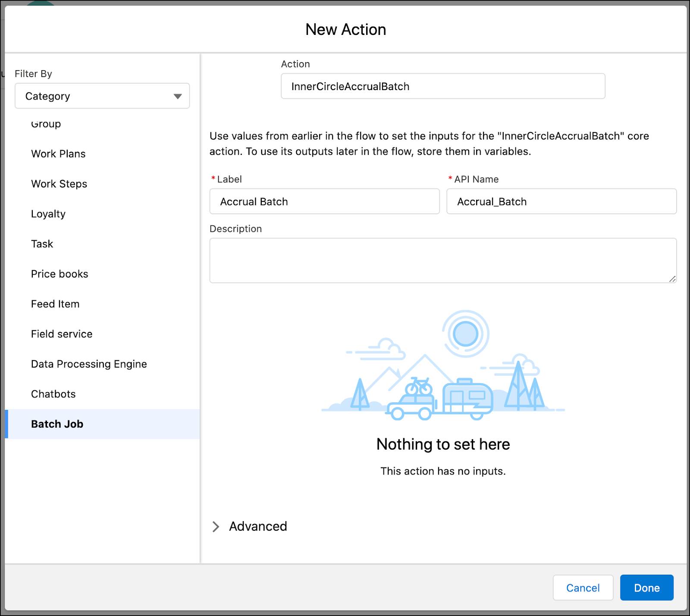Image resolution: width=690 pixels, height=616 pixels.
Task: Pick the Loyalty category
Action: coord(102,214)
